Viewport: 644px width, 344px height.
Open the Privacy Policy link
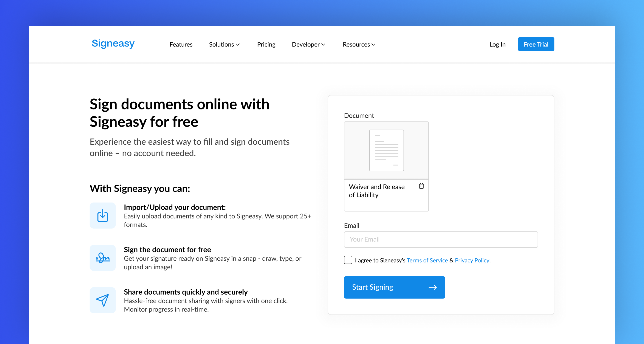[472, 260]
